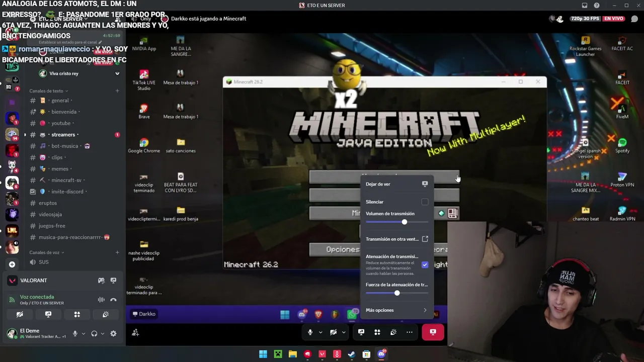Turn on camera in the voice panel
This screenshot has width=644, height=362.
20,314
